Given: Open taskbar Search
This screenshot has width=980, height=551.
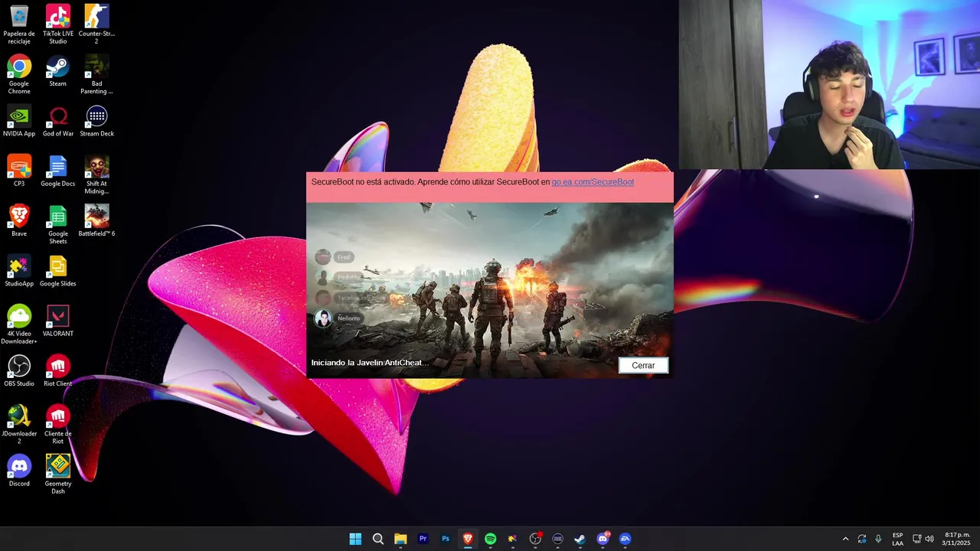Looking at the screenshot, I should [x=378, y=539].
